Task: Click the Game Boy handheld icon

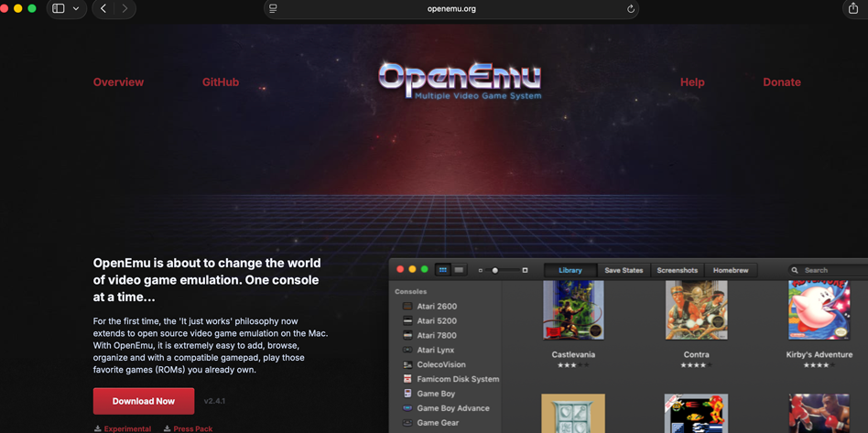Action: tap(407, 394)
